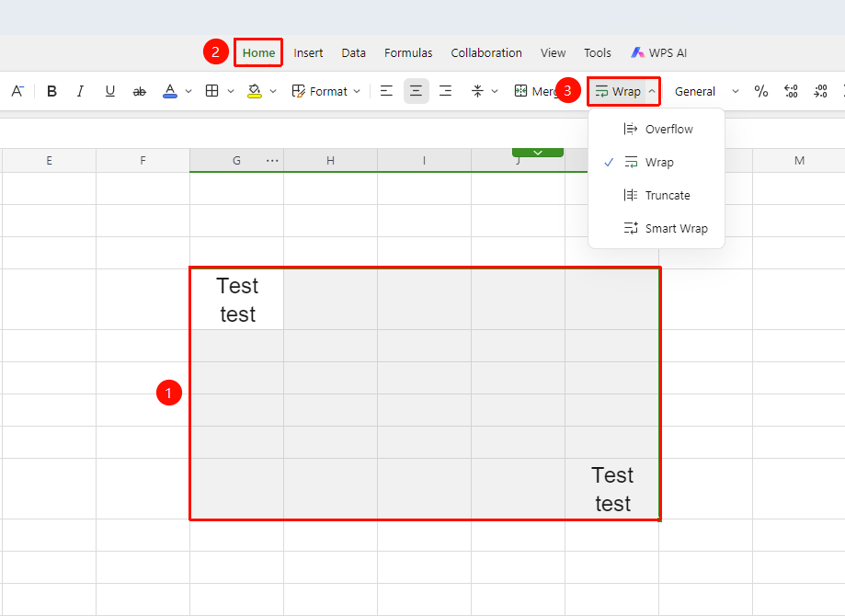Image resolution: width=845 pixels, height=616 pixels.
Task: Toggle the Wrap text button
Action: point(618,91)
